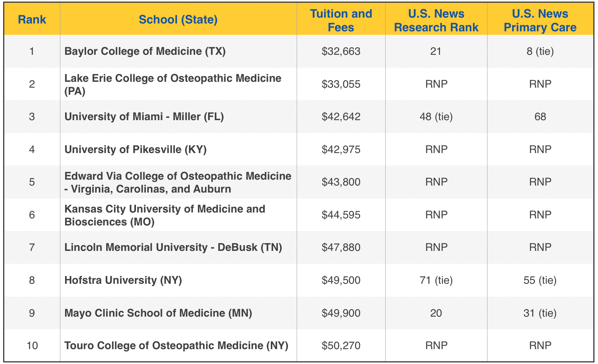The height and width of the screenshot is (364, 598).
Task: Click Lake Erie College of Osteopathic Medicine
Action: pos(173,84)
